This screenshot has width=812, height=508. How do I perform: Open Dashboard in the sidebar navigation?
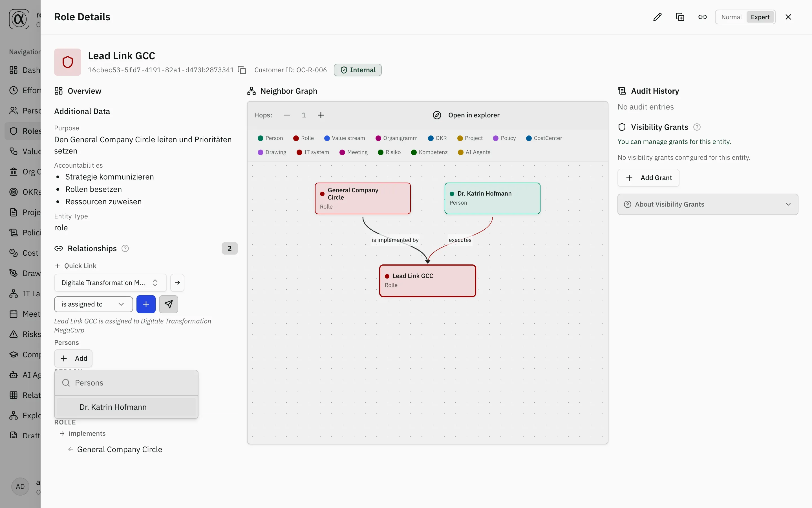tap(23, 70)
